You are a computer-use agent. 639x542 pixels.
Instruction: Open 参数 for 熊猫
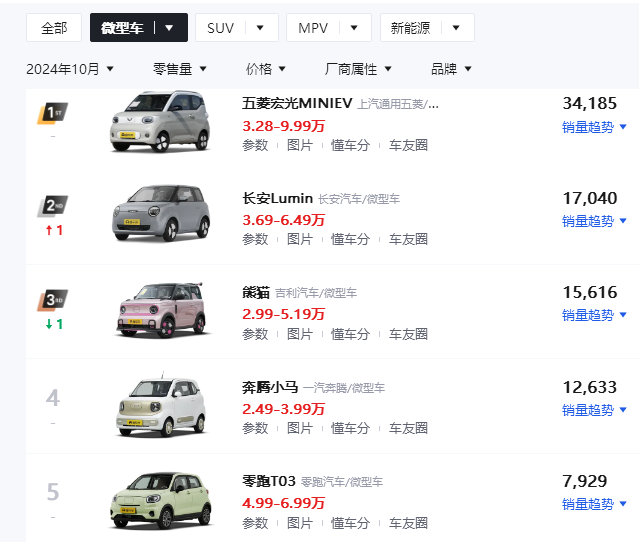click(256, 335)
